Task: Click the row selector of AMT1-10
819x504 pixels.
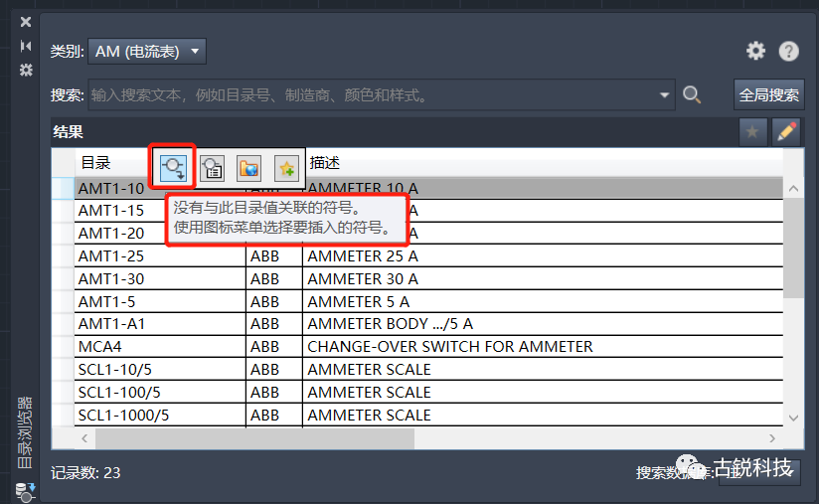Action: (x=64, y=189)
